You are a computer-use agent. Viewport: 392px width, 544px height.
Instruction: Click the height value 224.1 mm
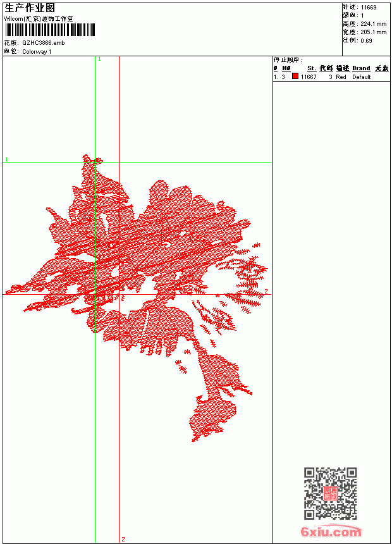tap(373, 24)
